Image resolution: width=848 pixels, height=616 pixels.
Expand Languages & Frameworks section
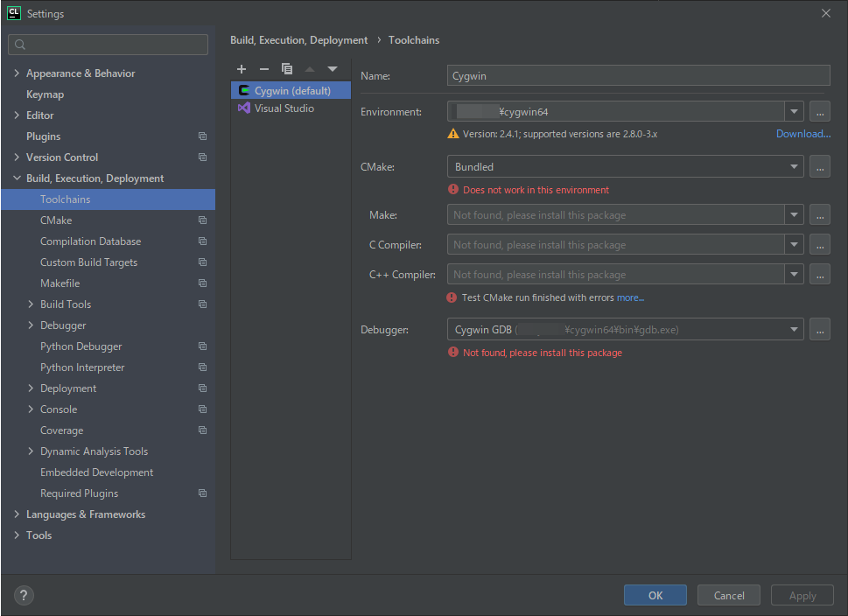tap(17, 514)
